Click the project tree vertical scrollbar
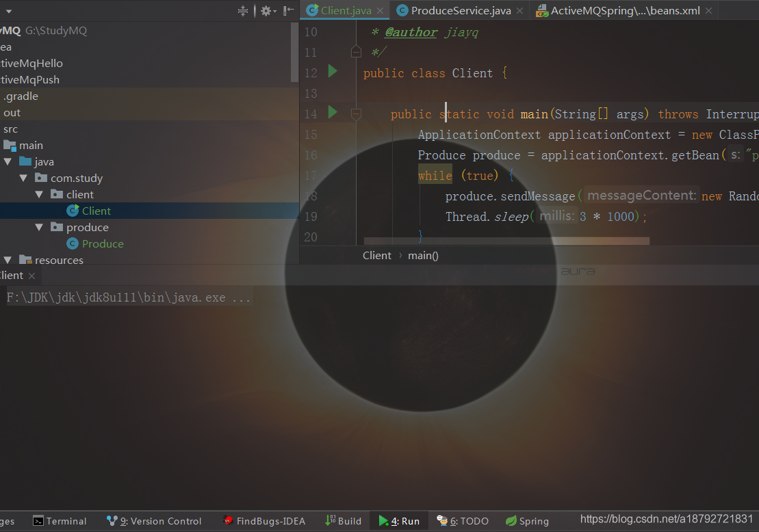759x532 pixels. point(294,52)
